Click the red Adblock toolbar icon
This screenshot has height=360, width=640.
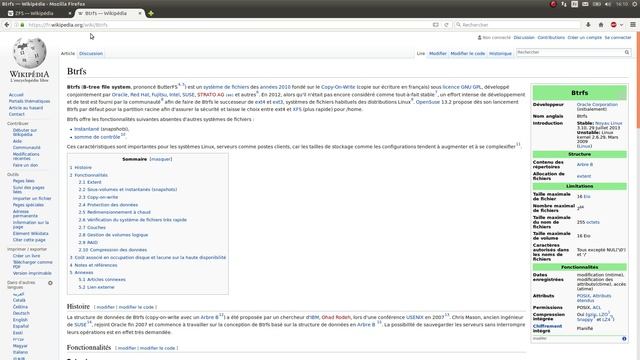(613, 25)
